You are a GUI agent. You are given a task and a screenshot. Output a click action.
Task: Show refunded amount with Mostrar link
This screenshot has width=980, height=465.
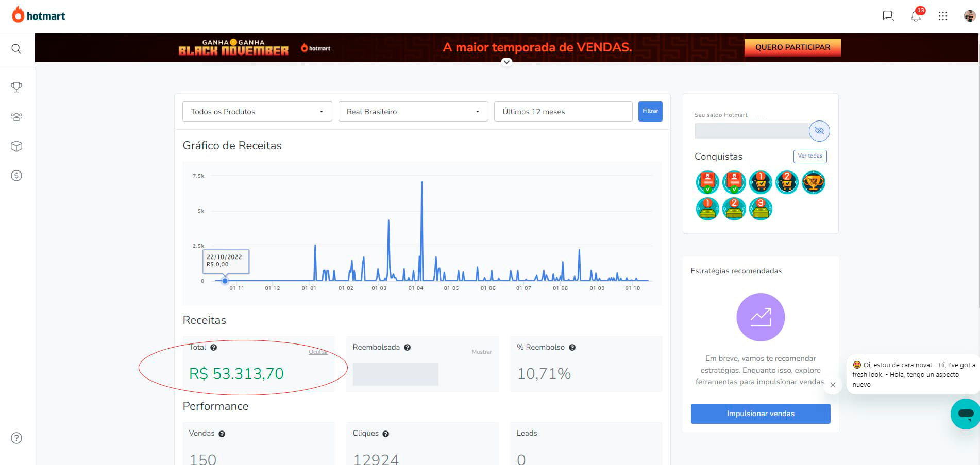pyautogui.click(x=481, y=352)
